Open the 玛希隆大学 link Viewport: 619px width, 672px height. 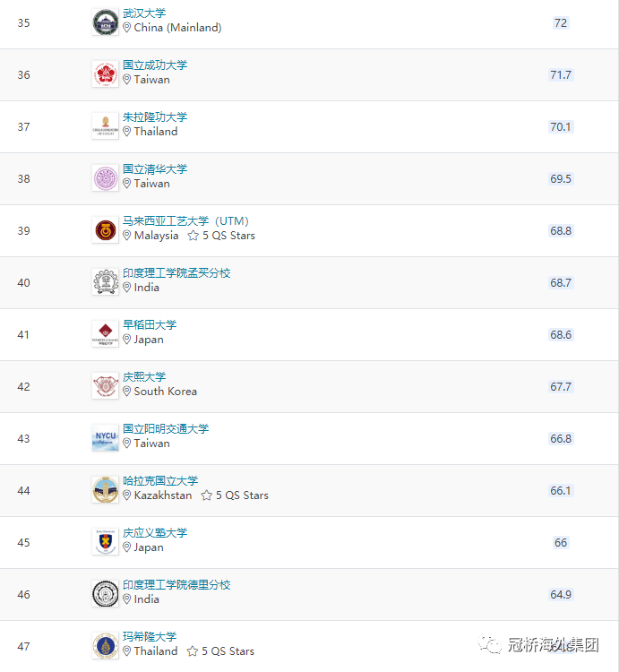(150, 637)
